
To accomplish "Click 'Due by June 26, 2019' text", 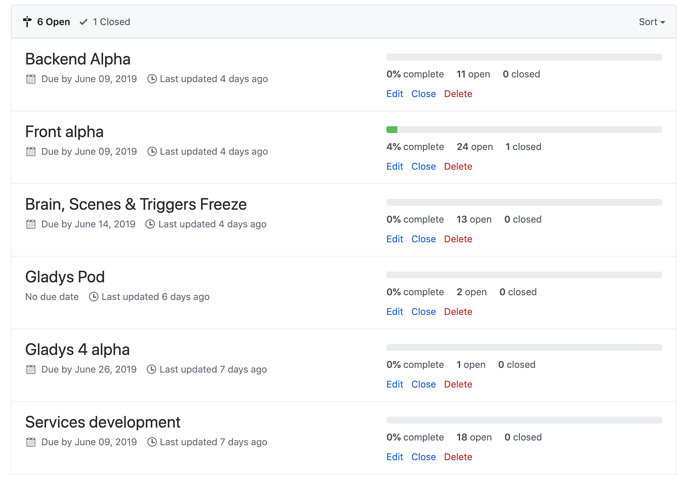I will 89,369.
